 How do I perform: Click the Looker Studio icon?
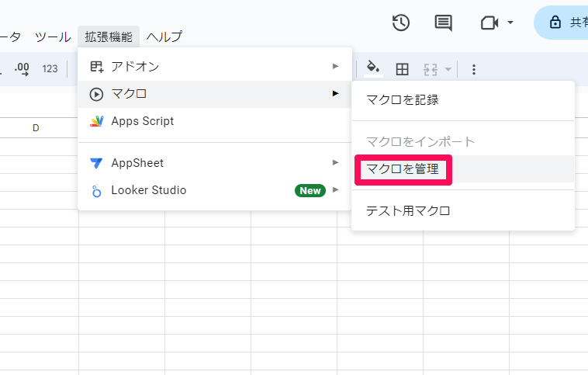[96, 191]
